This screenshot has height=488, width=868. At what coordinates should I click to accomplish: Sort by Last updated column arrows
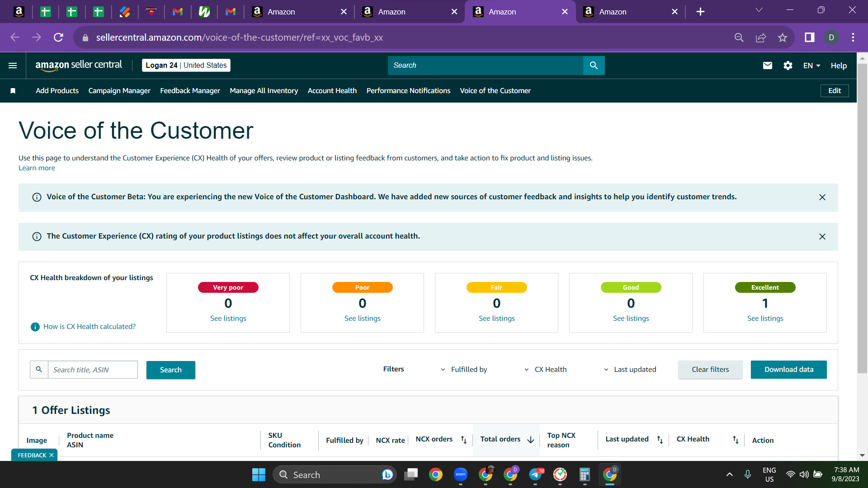660,440
